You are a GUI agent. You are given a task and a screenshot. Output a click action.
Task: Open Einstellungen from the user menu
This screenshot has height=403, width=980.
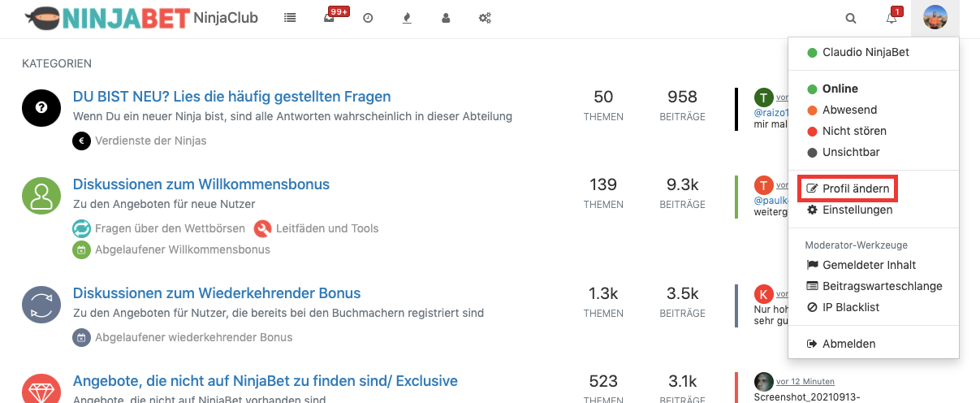(x=857, y=210)
